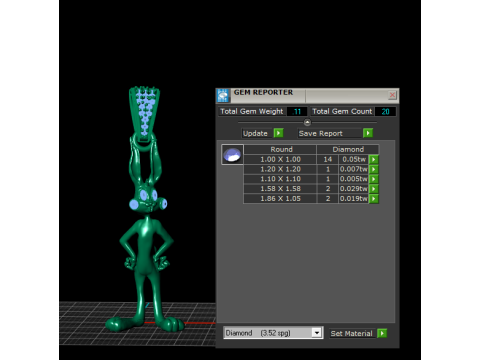Select the round gem thumbnail icon
The image size is (480, 360).
[232, 155]
